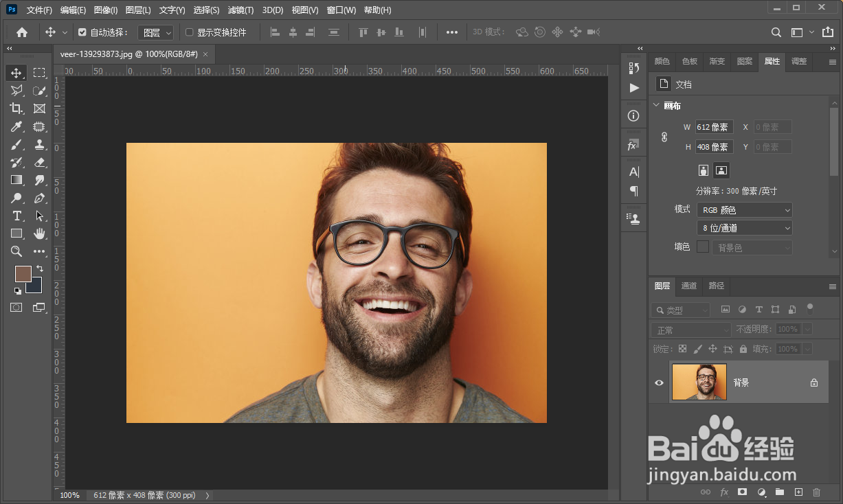This screenshot has width=843, height=504.
Task: Uncheck the 自动选择 checkbox
Action: point(82,32)
